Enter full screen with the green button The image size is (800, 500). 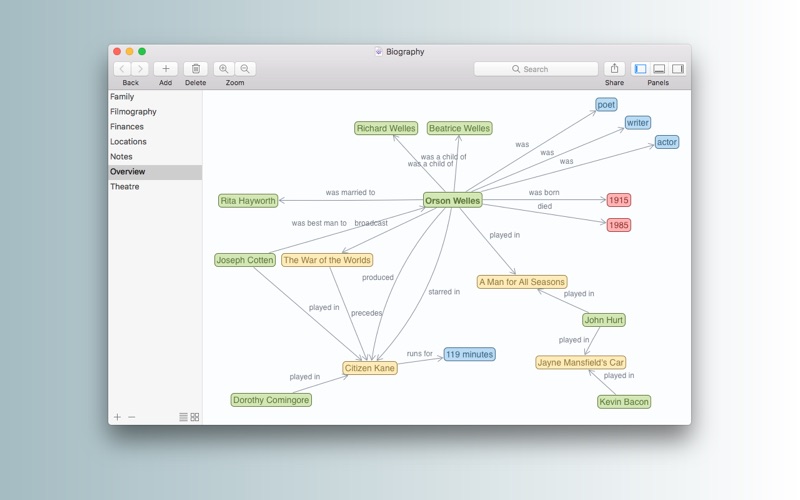click(x=142, y=51)
